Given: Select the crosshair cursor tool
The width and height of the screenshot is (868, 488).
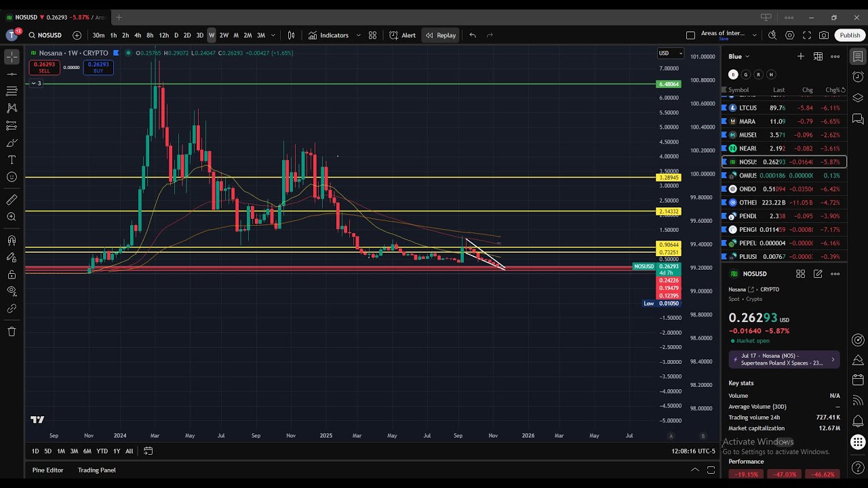Looking at the screenshot, I should pos(12,57).
